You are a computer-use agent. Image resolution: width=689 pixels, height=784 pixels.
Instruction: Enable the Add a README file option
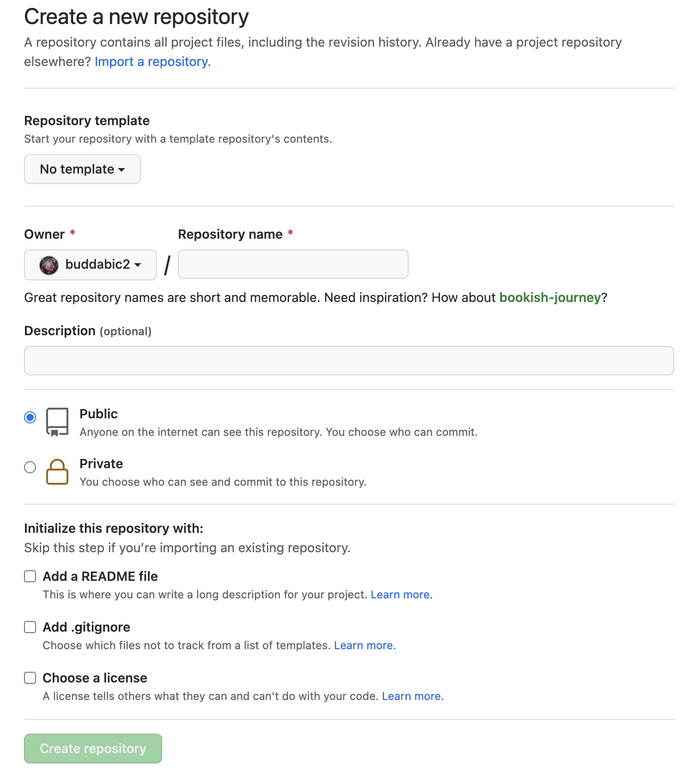30,576
